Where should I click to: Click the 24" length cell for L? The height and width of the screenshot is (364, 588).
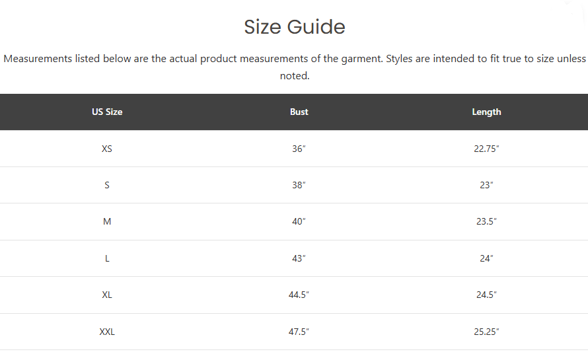click(486, 259)
